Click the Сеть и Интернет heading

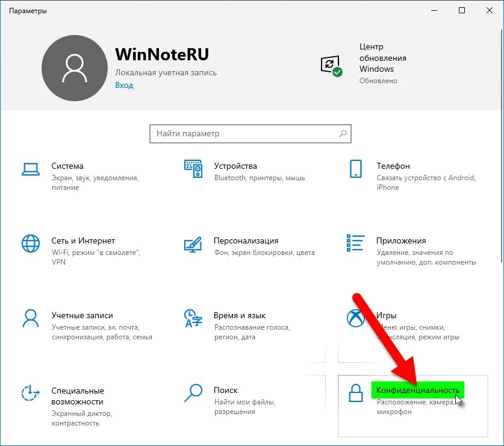[83, 240]
